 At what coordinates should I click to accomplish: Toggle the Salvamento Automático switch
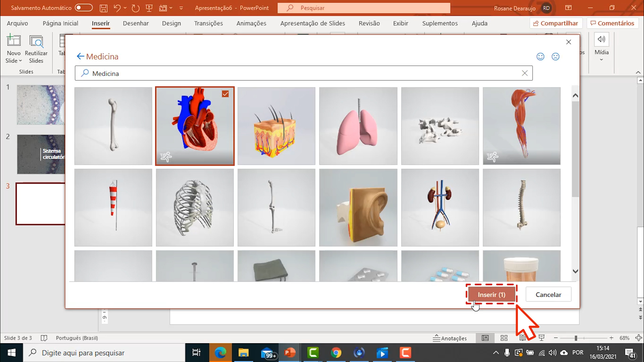85,7
